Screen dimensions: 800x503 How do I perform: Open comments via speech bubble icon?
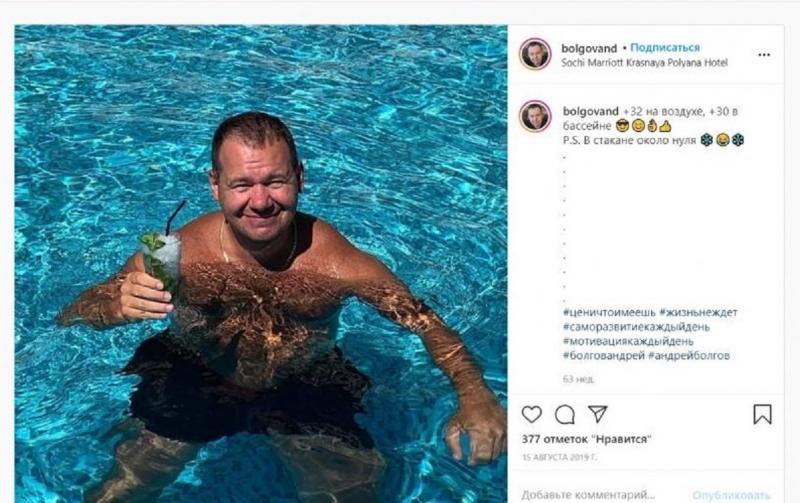[x=565, y=414]
